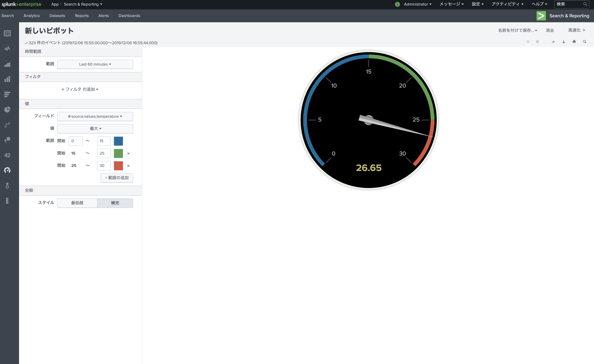The image size is (594, 364).
Task: Open the green range color swatch
Action: (118, 154)
